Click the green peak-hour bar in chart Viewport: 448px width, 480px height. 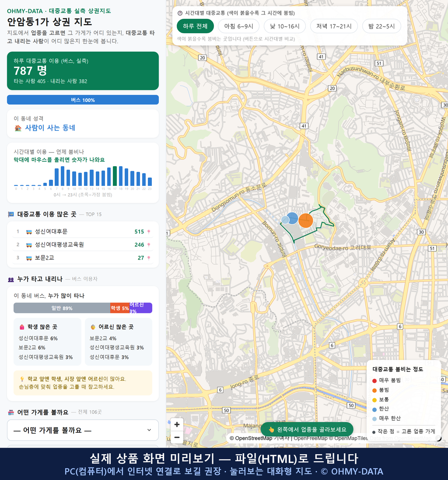click(115, 176)
